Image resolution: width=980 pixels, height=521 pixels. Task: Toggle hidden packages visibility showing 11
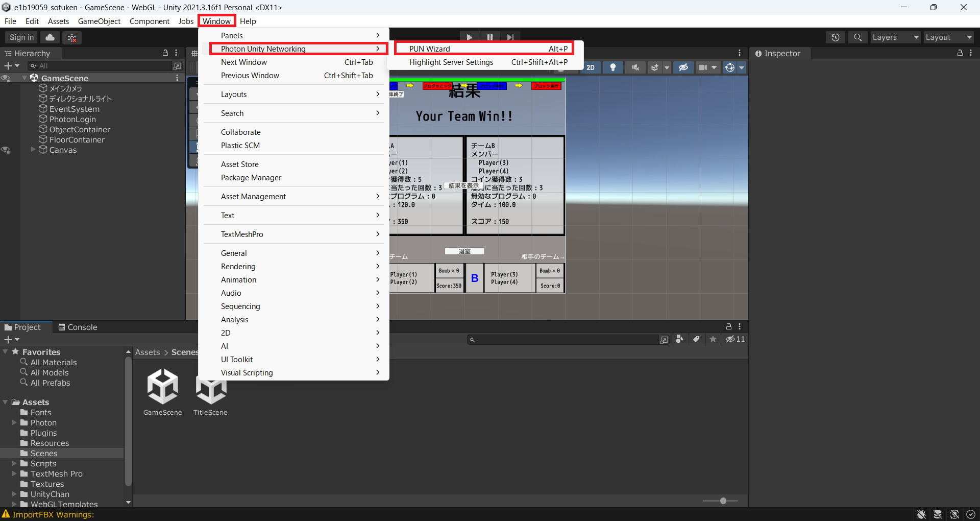tap(736, 339)
